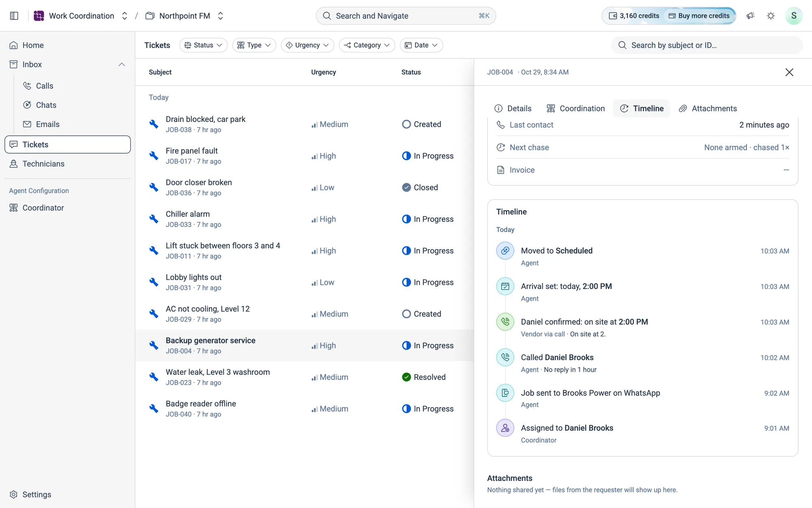
Task: Open the Date filter dropdown
Action: [421, 45]
